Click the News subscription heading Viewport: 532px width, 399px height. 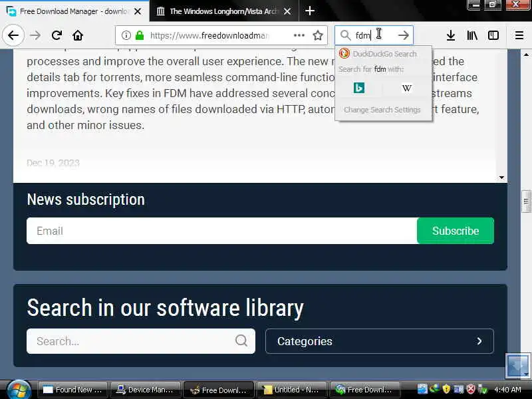tap(86, 199)
